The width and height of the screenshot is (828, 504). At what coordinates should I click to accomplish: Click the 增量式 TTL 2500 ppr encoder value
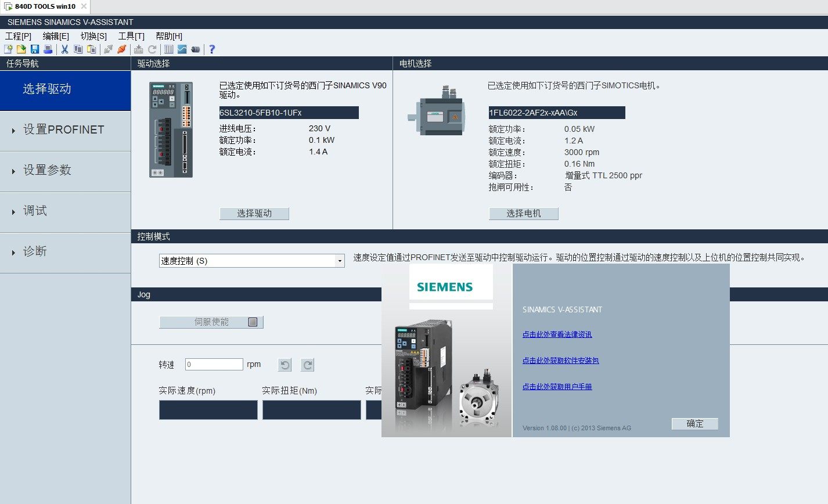(604, 175)
